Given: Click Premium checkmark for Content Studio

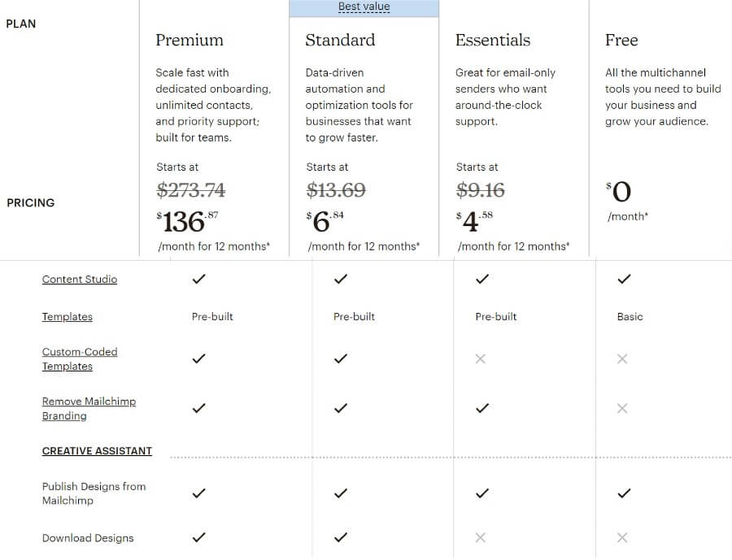Looking at the screenshot, I should tap(199, 279).
